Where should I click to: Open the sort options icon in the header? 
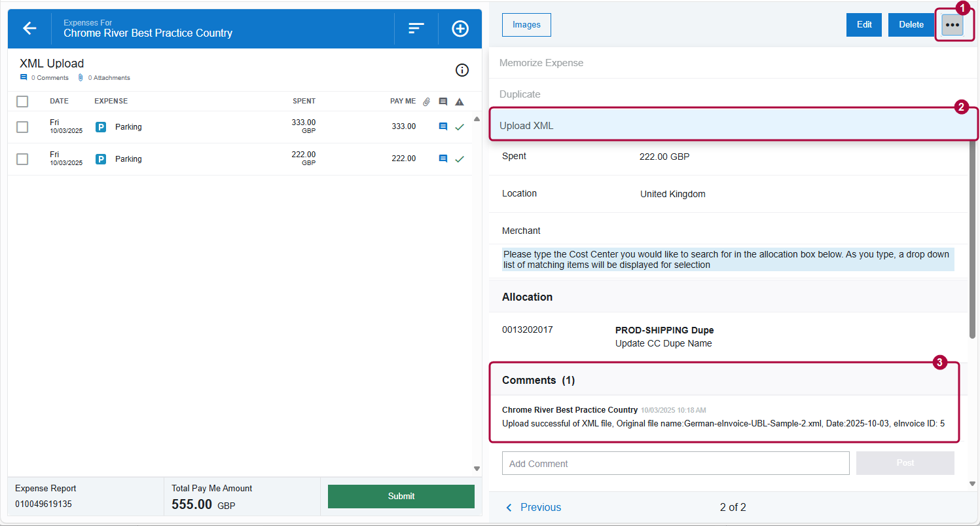click(x=416, y=28)
